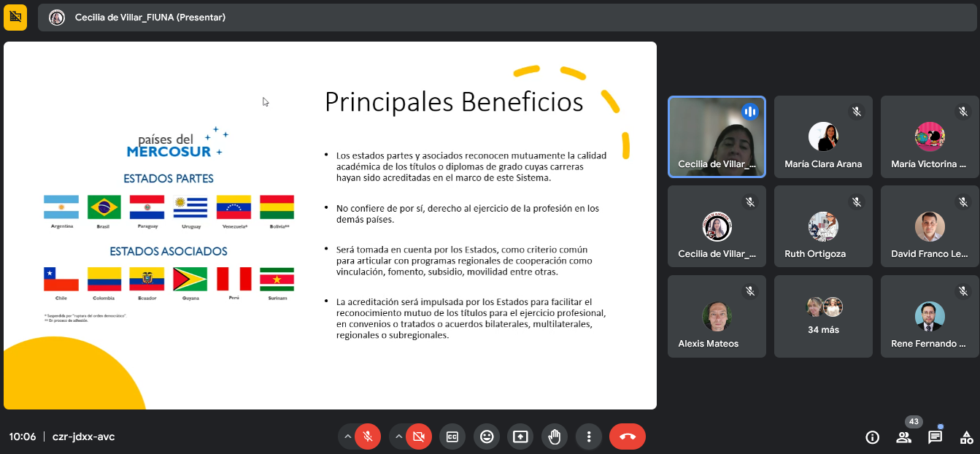
Task: Click the meeting code czr-jdxx-avc
Action: coord(83,436)
